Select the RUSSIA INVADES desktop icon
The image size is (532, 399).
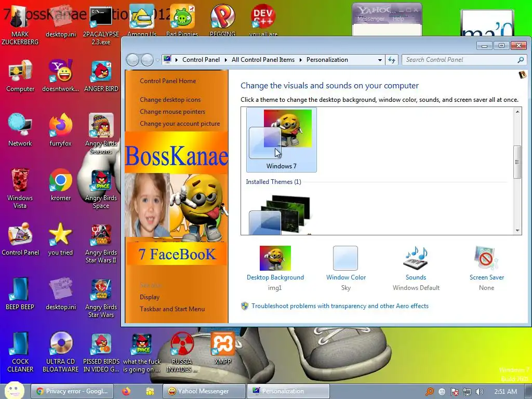182,352
